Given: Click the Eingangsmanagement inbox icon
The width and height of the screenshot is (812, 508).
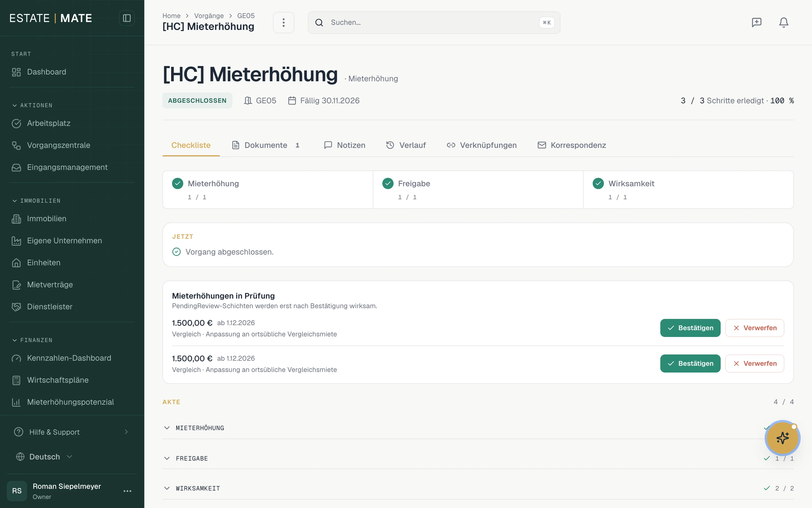Looking at the screenshot, I should pos(16,167).
